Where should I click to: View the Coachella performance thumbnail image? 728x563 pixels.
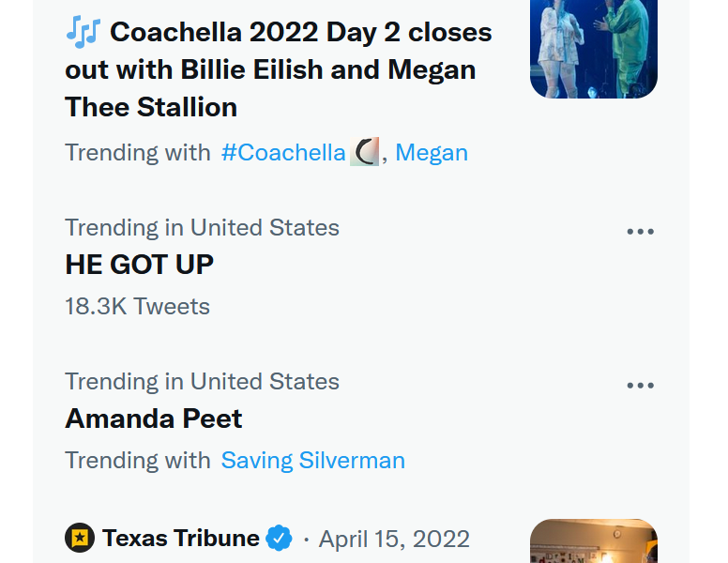click(x=593, y=47)
